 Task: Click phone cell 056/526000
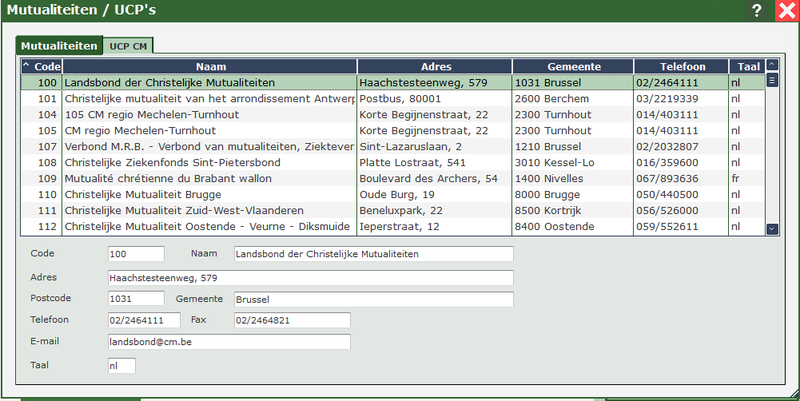(681, 211)
